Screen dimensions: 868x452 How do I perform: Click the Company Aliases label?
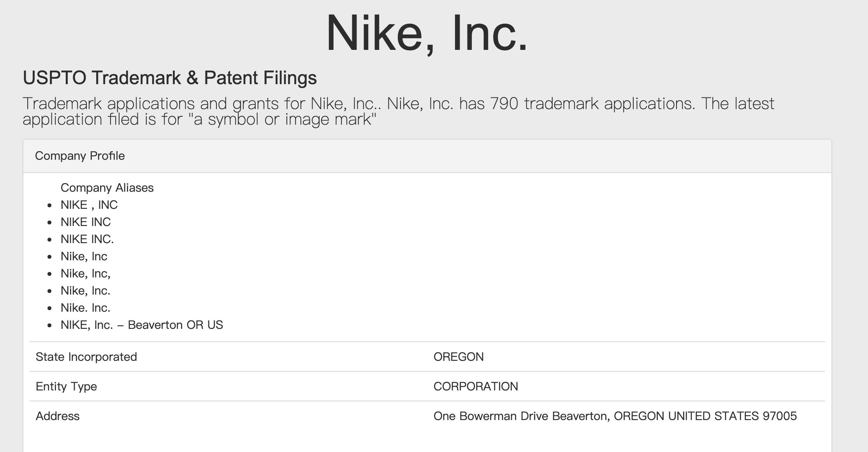click(x=107, y=188)
